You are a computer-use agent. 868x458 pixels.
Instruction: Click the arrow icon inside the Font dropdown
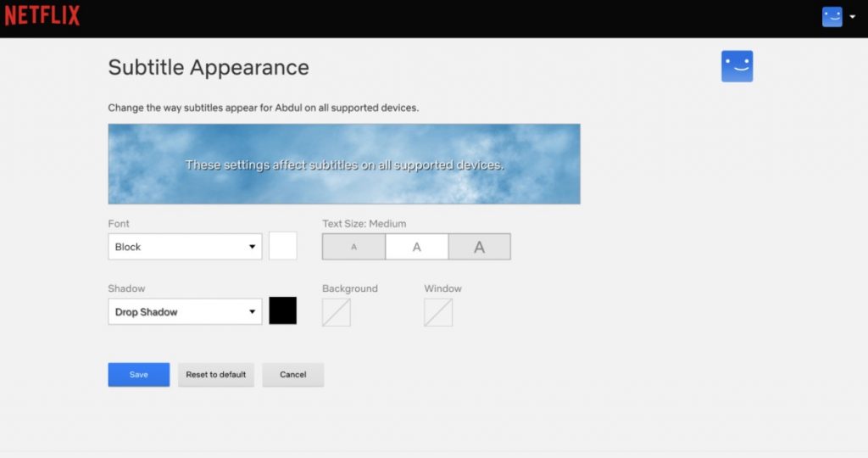(x=252, y=247)
